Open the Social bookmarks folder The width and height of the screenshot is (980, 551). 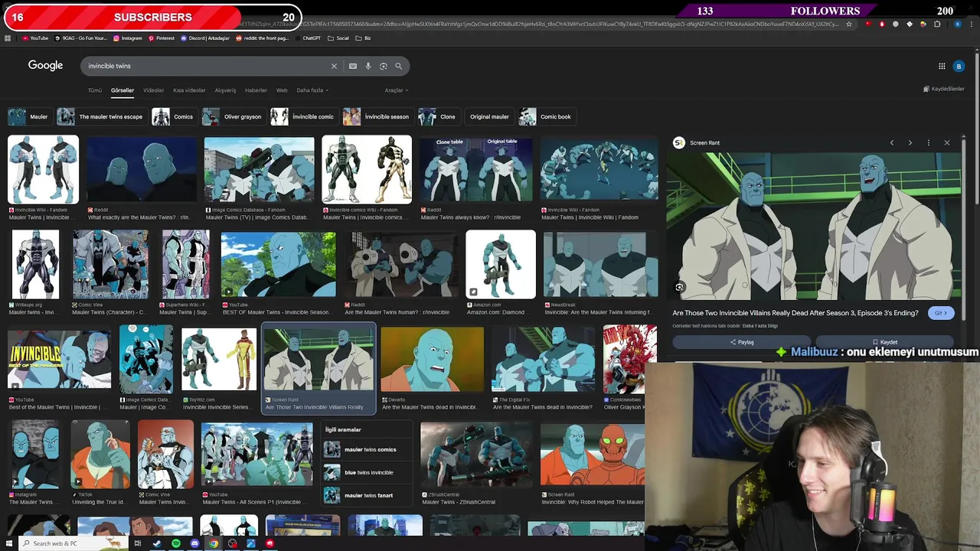pyautogui.click(x=338, y=38)
